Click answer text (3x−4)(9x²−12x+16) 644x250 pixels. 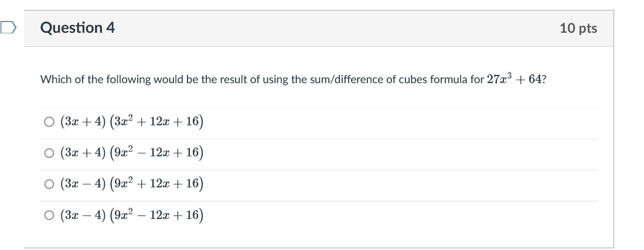coord(131,215)
